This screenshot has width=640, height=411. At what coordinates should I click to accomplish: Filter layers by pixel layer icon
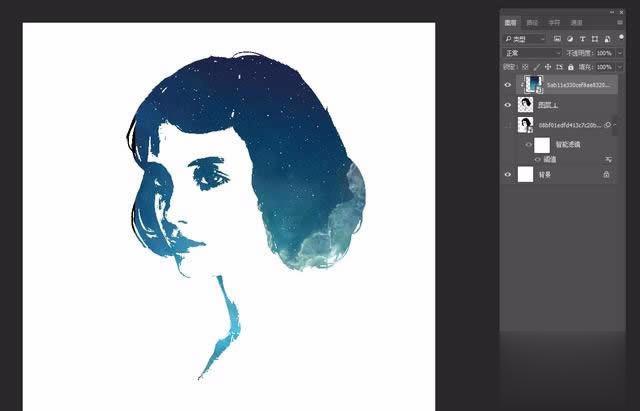557,39
